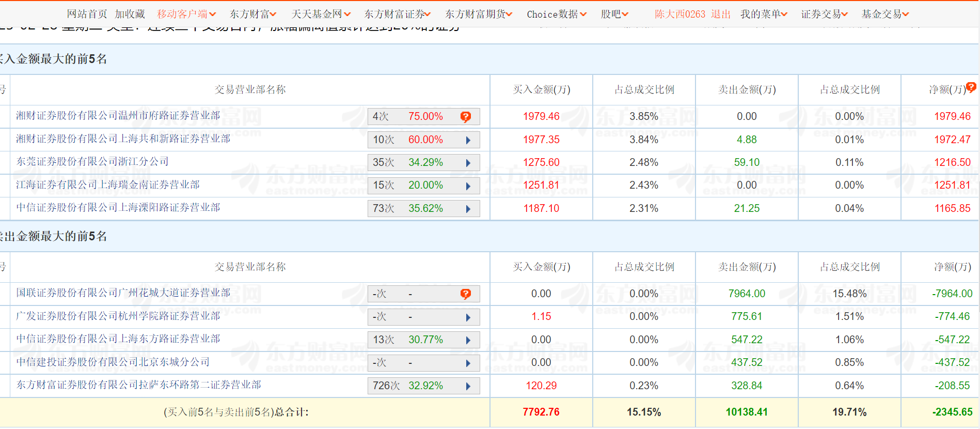Open the 天天基金网 dropdown
The height and width of the screenshot is (429, 980).
[321, 14]
